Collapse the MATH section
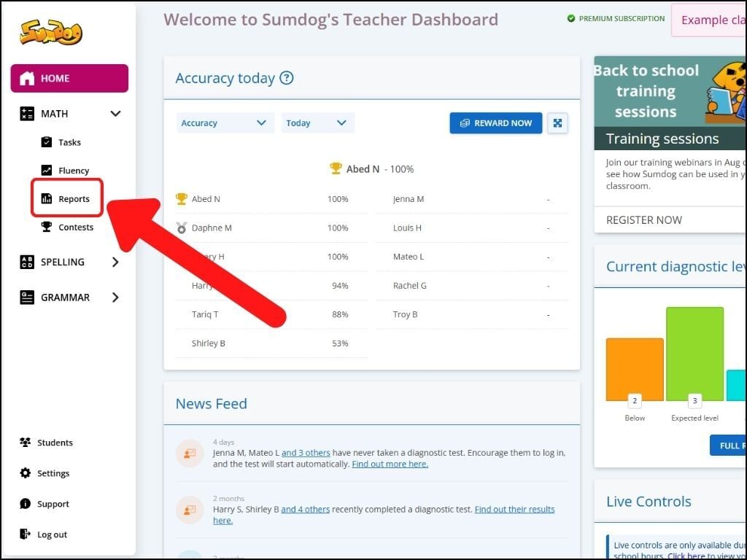Image resolution: width=747 pixels, height=560 pixels. [115, 113]
